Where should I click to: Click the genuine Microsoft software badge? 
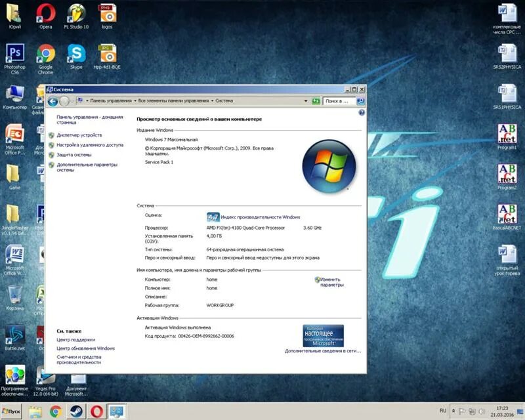pyautogui.click(x=323, y=335)
